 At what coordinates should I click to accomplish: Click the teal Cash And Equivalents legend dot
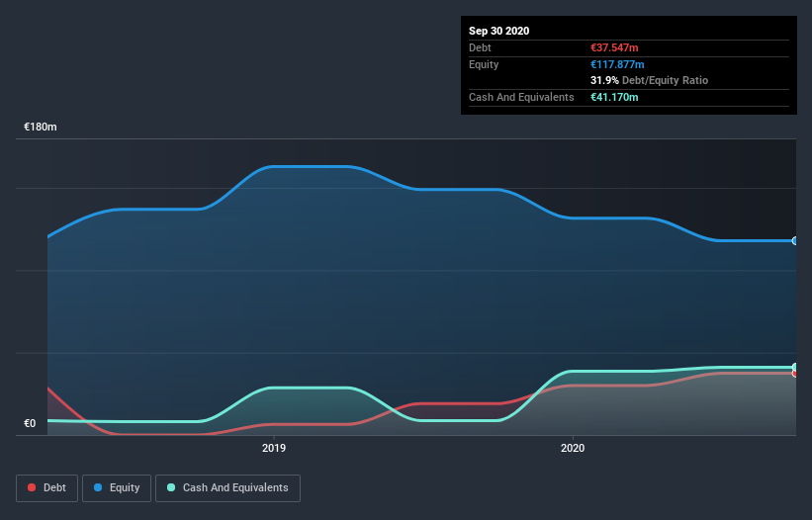point(171,487)
